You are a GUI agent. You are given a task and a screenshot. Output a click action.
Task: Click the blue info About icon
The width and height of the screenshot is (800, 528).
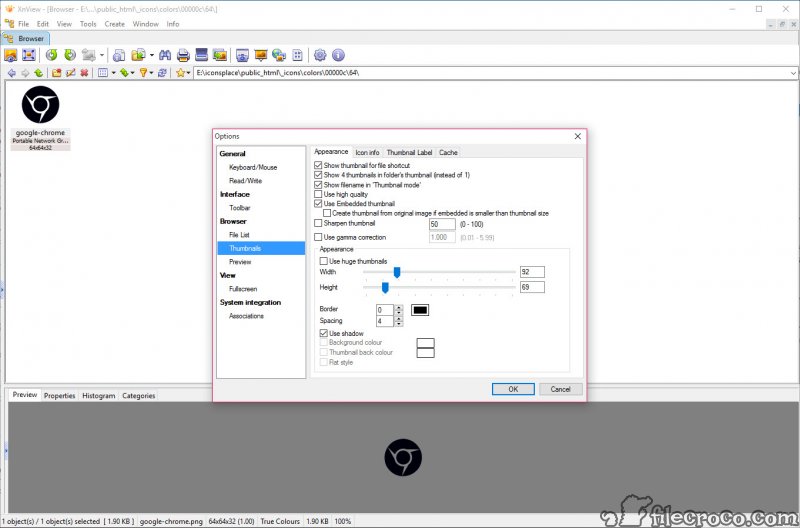338,55
